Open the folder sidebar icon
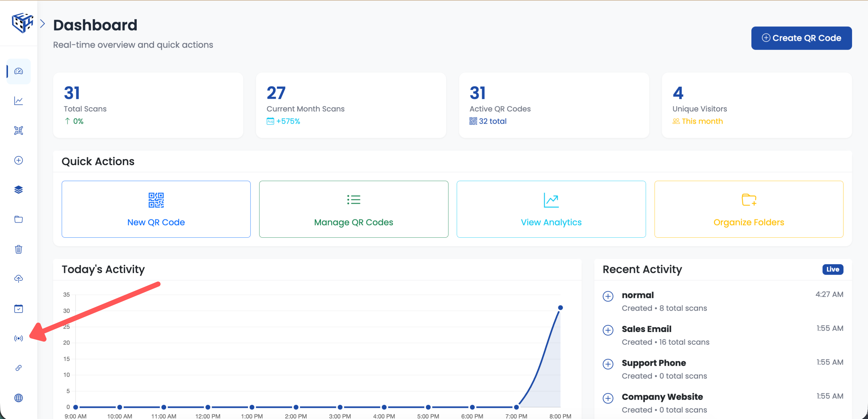This screenshot has height=419, width=868. [x=19, y=220]
